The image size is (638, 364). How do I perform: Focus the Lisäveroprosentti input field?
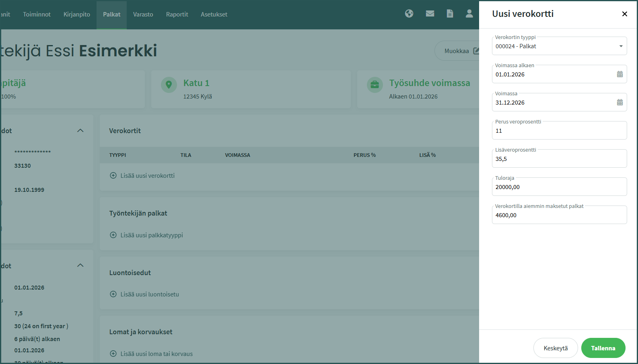(559, 159)
